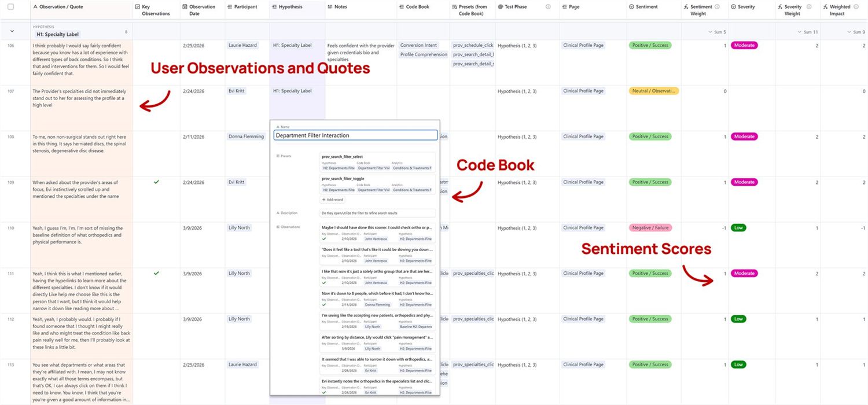The height and width of the screenshot is (405, 868).
Task: Click Clinical Profile Page chip in row 107
Action: coord(583,91)
